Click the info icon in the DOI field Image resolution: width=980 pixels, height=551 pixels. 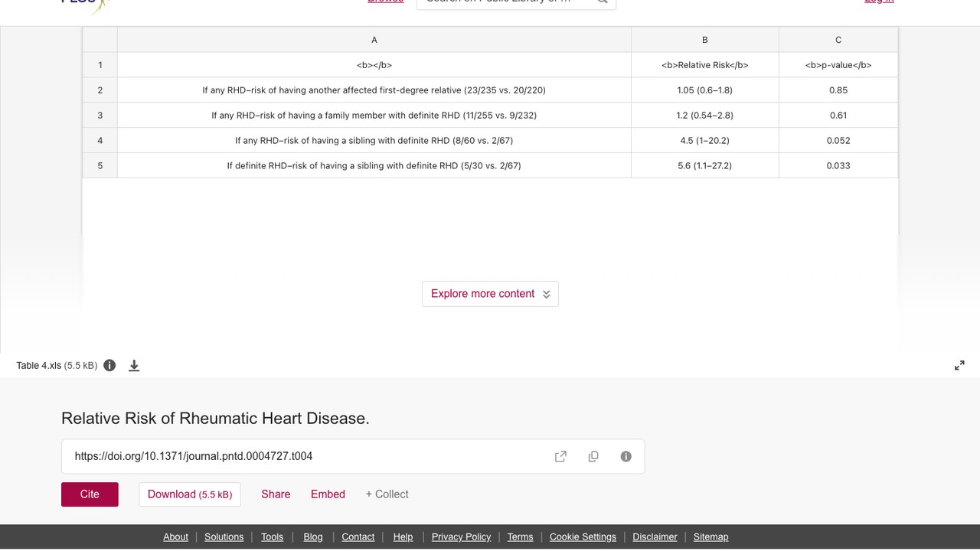(x=626, y=456)
